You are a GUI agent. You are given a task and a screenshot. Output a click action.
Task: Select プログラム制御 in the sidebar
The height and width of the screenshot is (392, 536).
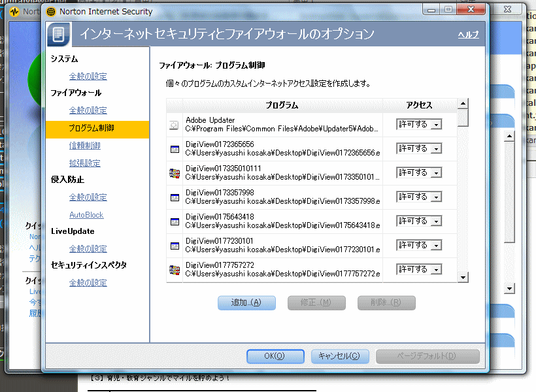[x=97, y=129]
